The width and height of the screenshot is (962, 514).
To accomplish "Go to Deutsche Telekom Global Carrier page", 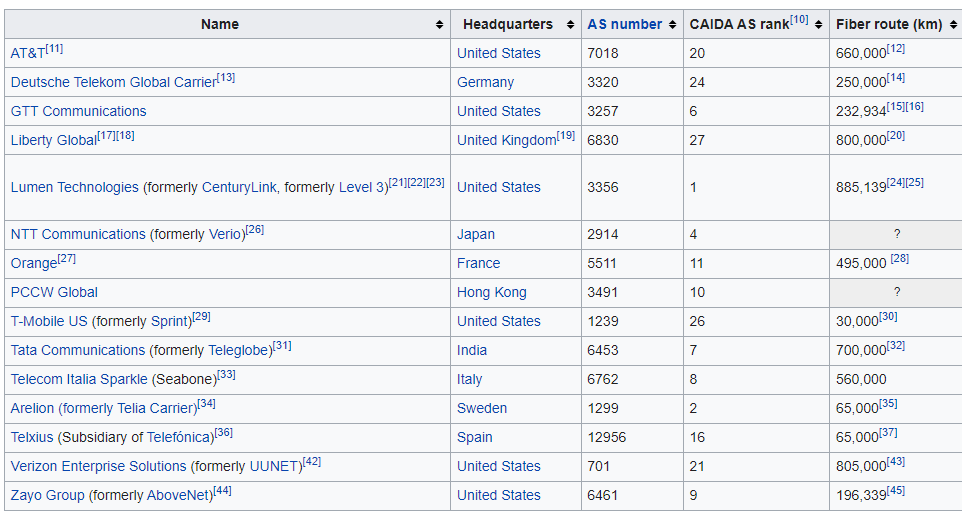I will 113,83.
